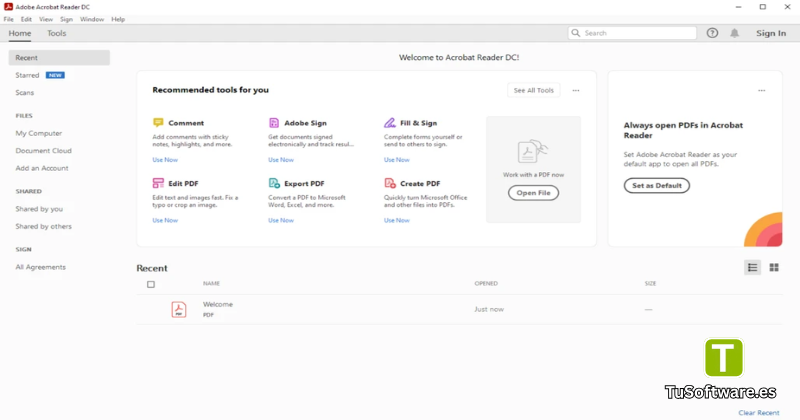Viewport: 800px width, 420px height.
Task: Click the search magnifier icon
Action: pyautogui.click(x=576, y=33)
